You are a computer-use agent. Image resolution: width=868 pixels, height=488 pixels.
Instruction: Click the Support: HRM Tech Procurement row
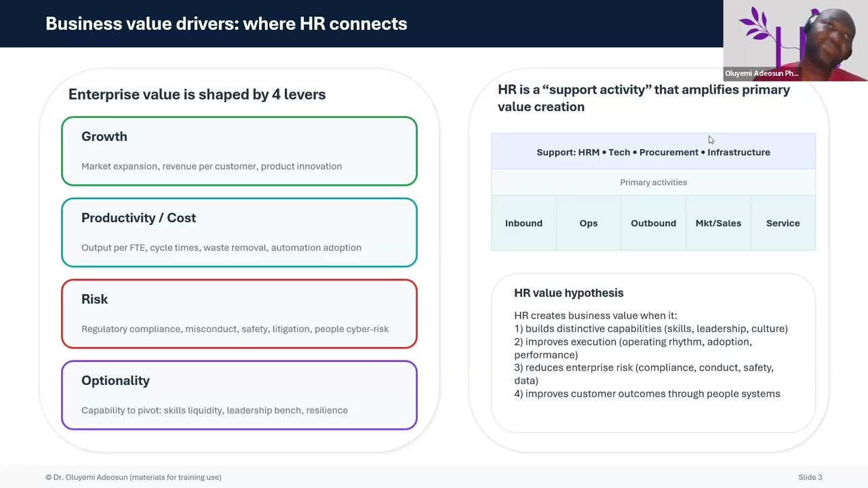(654, 152)
